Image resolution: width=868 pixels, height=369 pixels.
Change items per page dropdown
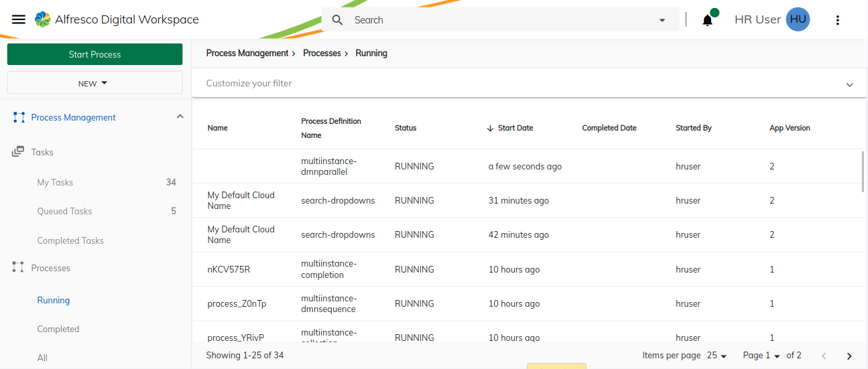point(717,356)
